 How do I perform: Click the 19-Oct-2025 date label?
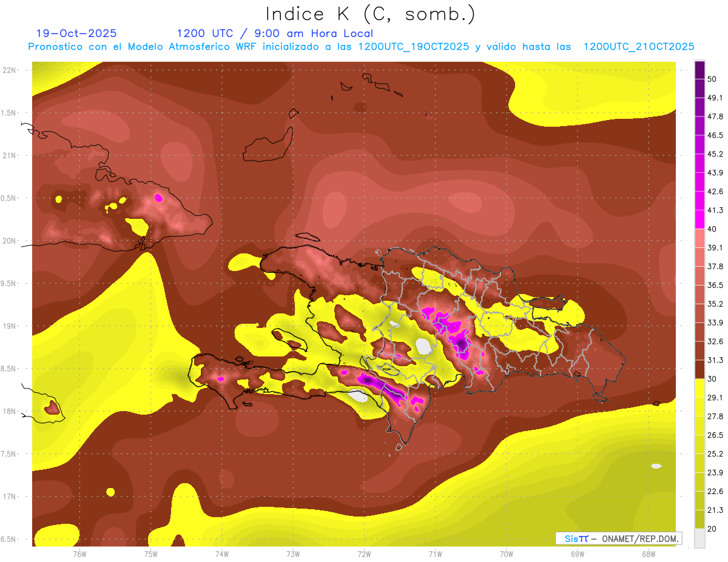coord(76,33)
